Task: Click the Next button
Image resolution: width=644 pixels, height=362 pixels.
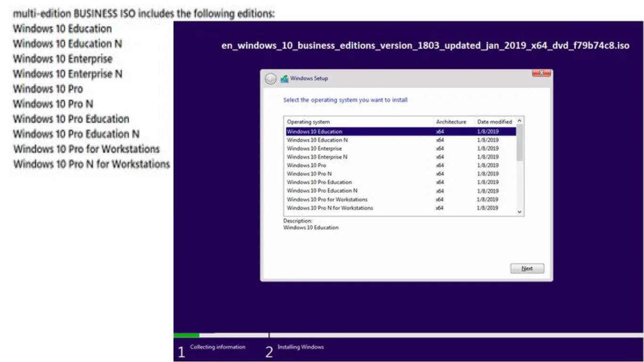Action: tap(527, 269)
